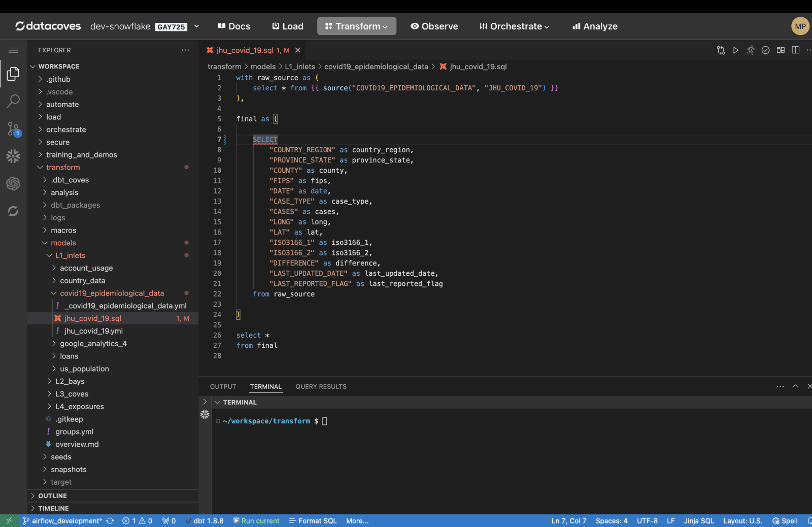Open the Observe menu item
Screen dimensions: 812x527
click(x=434, y=26)
